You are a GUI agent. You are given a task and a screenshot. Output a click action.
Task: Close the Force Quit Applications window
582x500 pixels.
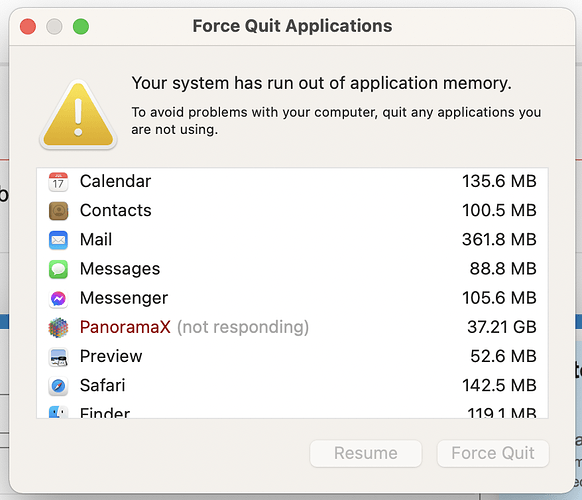click(28, 27)
